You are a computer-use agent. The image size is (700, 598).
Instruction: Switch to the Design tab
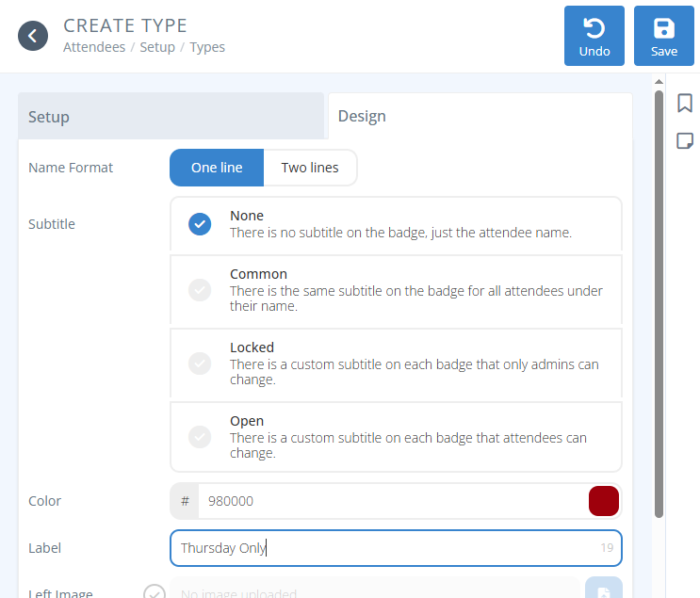point(480,116)
